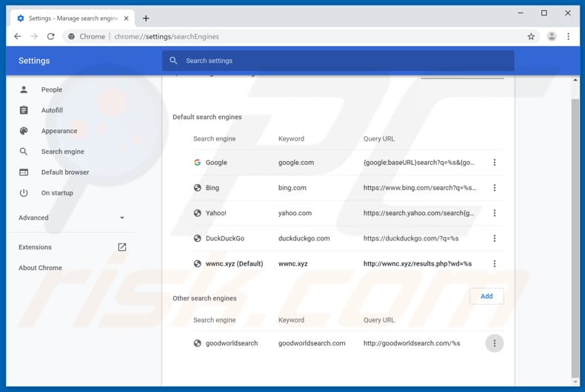
Task: Click the bing.com keyword
Action: point(292,188)
